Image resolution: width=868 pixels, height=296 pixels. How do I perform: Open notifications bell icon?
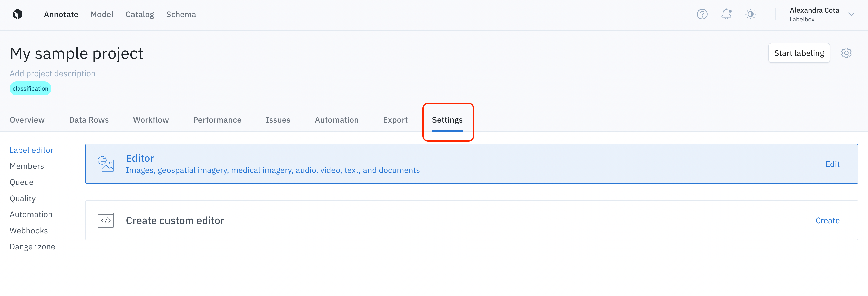(726, 14)
